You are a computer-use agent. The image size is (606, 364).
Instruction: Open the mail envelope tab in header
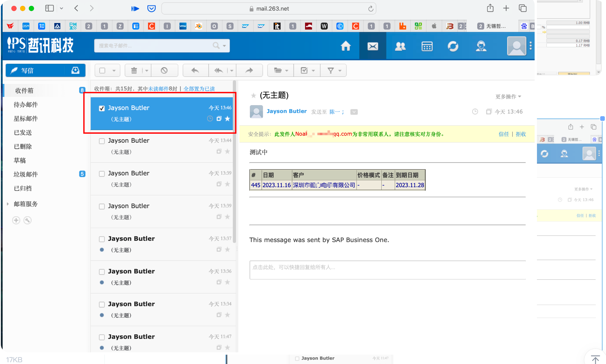373,46
